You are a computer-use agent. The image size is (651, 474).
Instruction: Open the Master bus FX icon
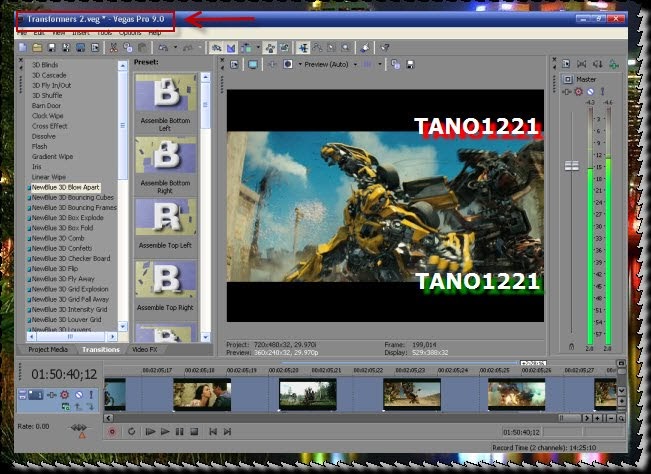pyautogui.click(x=566, y=92)
